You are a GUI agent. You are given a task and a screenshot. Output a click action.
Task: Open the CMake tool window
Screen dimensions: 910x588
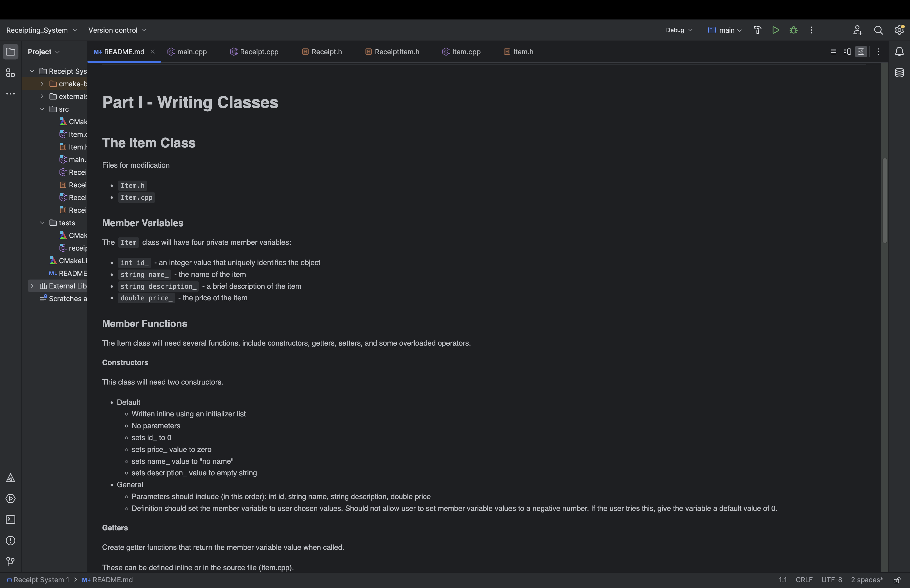click(10, 478)
